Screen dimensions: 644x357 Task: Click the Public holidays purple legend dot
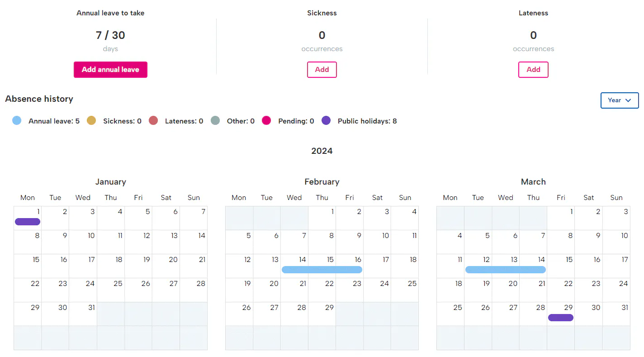click(326, 121)
